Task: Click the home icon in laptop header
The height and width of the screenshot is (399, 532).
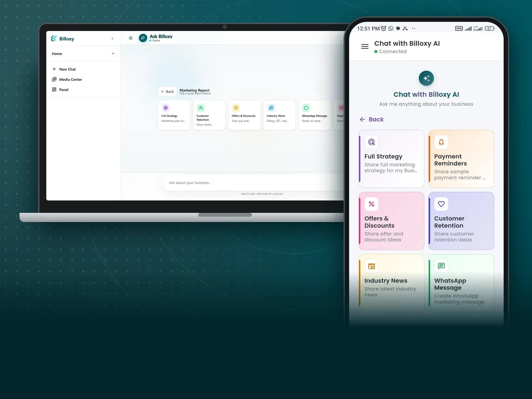Action: click(x=131, y=38)
